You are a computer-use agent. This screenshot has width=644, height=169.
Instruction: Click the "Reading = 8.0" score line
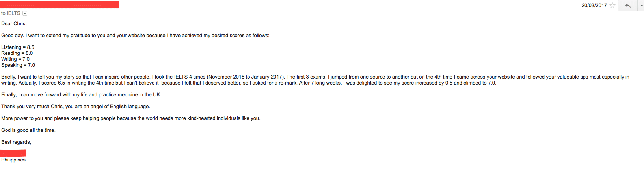[17, 53]
